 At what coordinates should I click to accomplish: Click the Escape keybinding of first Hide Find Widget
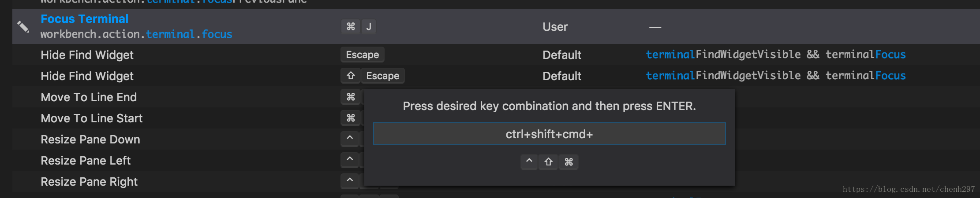(362, 55)
